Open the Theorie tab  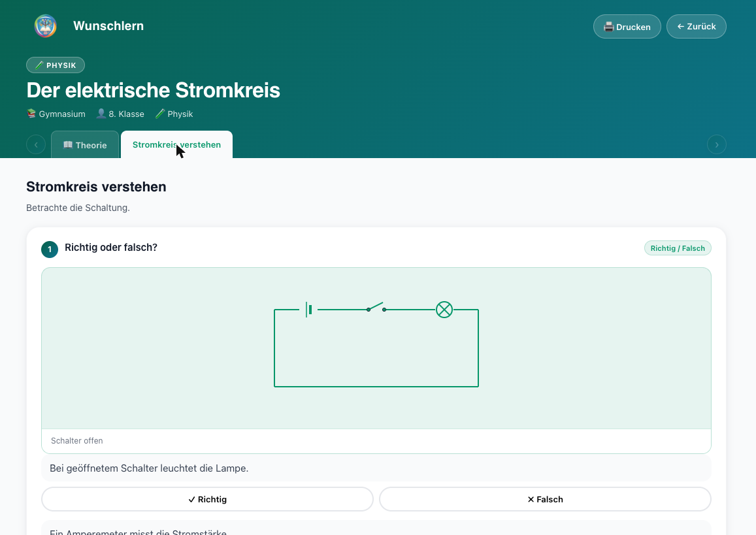tap(85, 145)
